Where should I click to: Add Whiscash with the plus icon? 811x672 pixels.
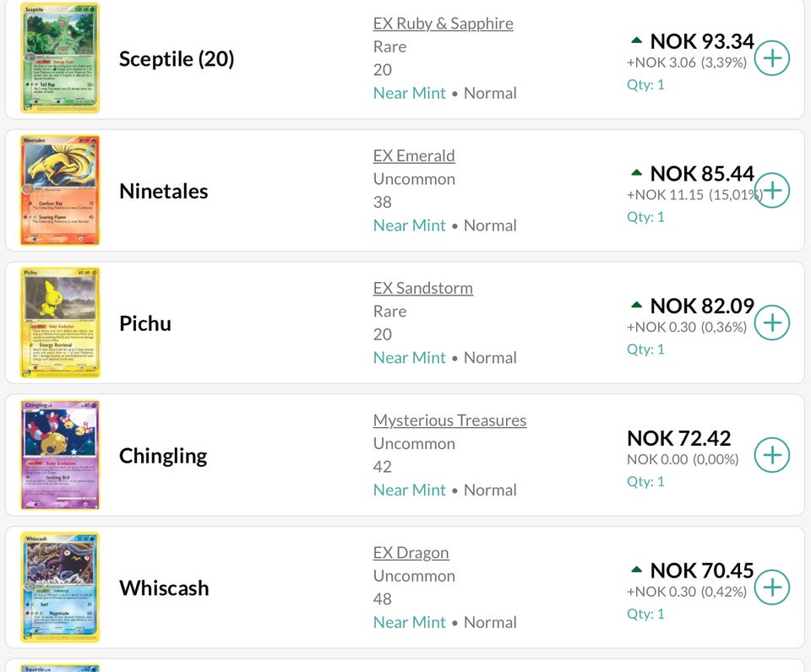[771, 588]
